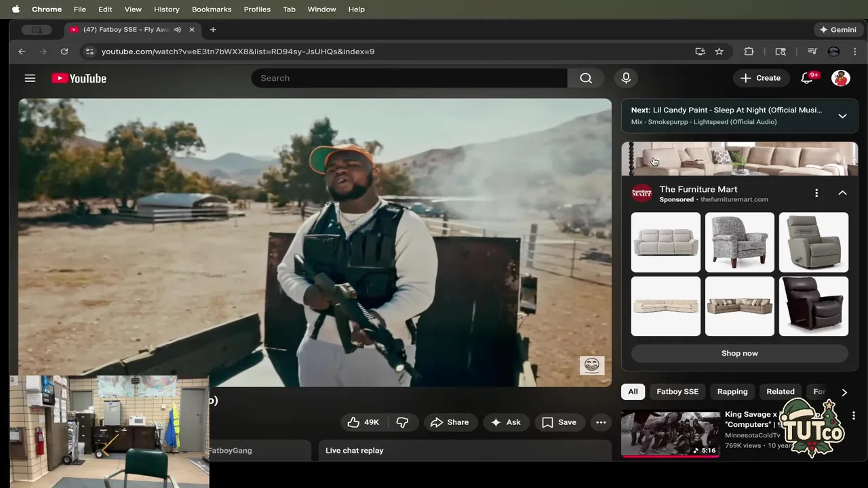Start voice search with microphone icon
Viewport: 868px width, 488px height.
626,78
